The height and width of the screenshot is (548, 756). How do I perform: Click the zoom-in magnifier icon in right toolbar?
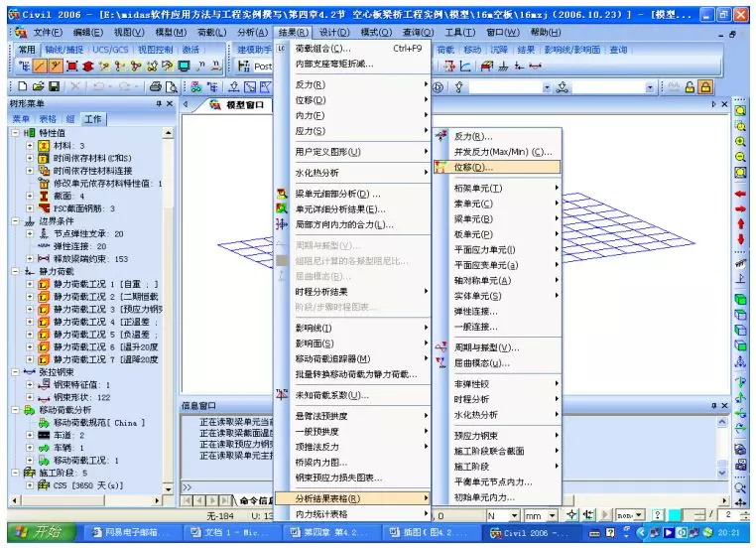click(740, 142)
